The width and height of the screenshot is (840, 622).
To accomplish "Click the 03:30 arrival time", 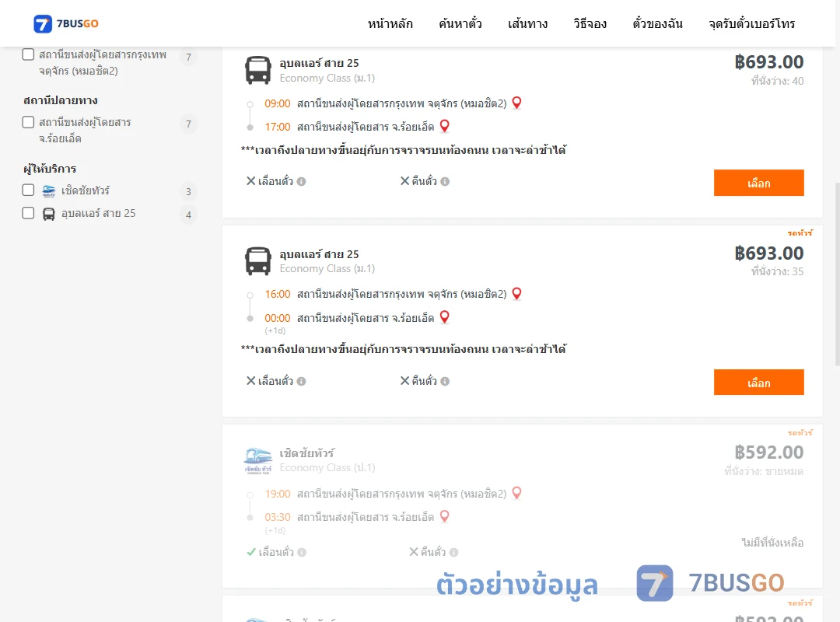I will [x=278, y=517].
